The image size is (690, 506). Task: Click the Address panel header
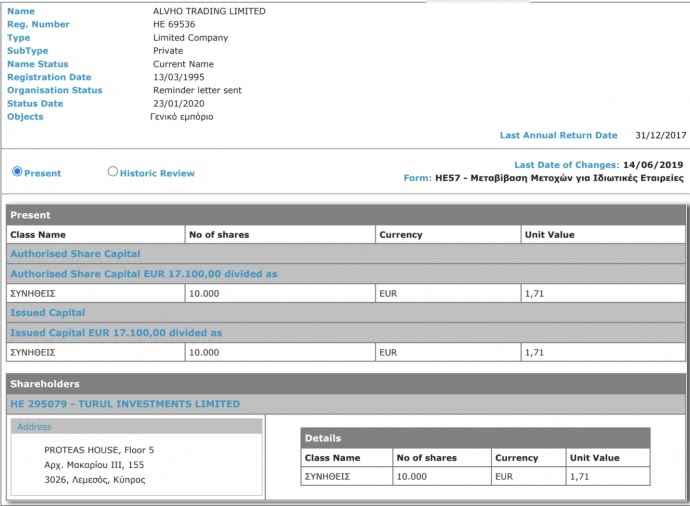click(x=137, y=427)
